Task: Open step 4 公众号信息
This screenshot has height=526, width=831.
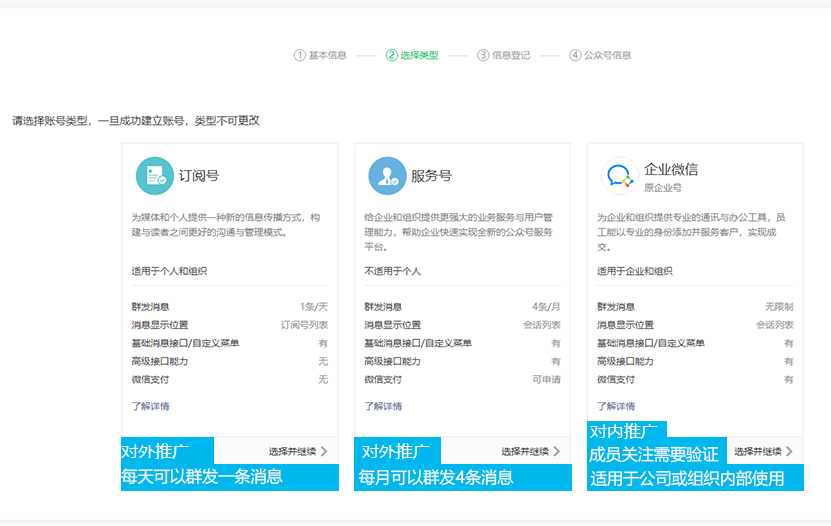Action: coord(601,55)
